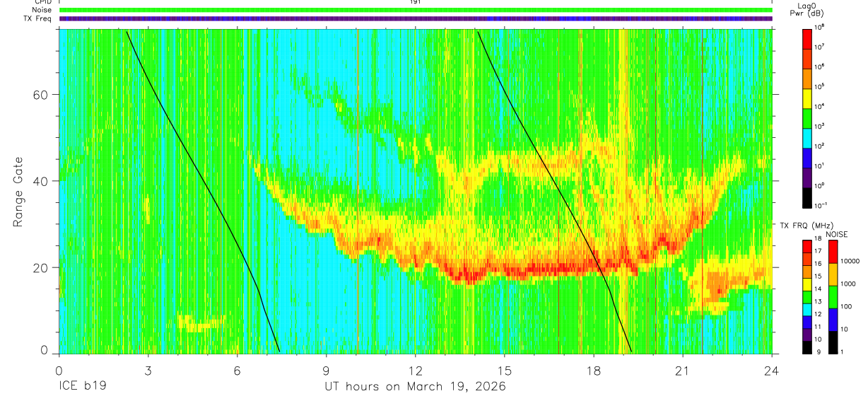Click the 'Range Gate' y-axis label
The height and width of the screenshot is (401, 868).
(18, 190)
